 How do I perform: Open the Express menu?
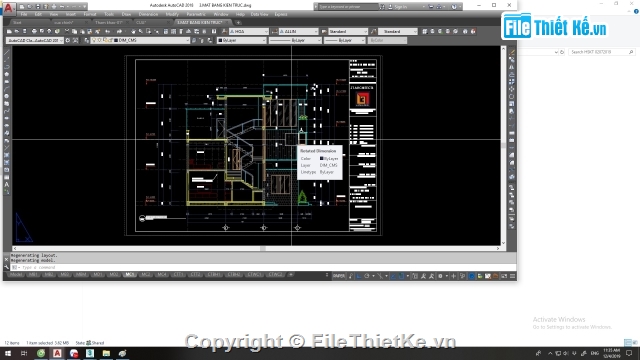click(281, 14)
